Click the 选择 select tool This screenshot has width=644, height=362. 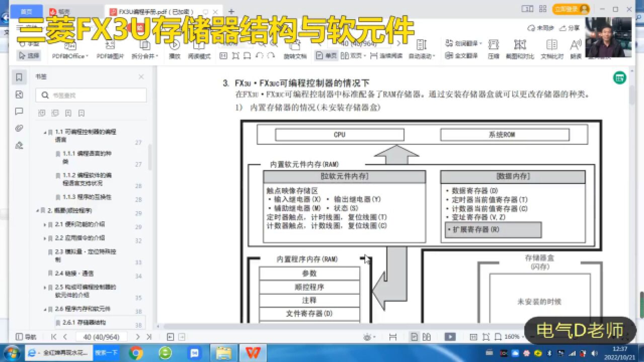[x=29, y=55]
